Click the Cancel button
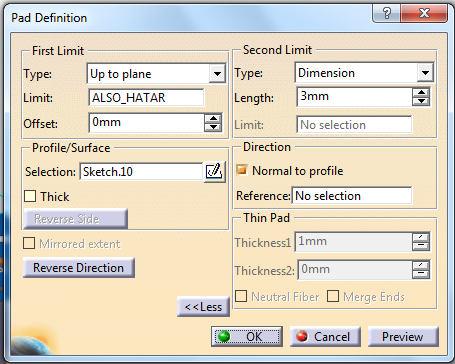This screenshot has width=455, height=364. point(325,336)
